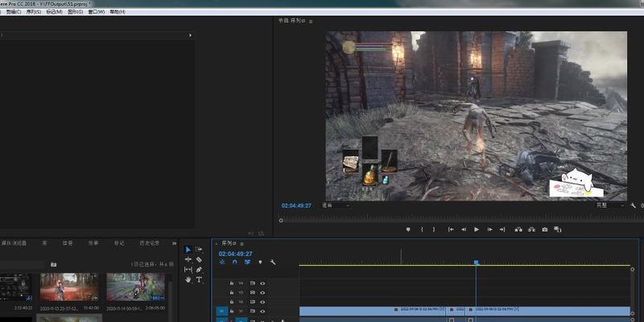644x322 pixels.
Task: Select the Razor tool
Action: (x=199, y=259)
